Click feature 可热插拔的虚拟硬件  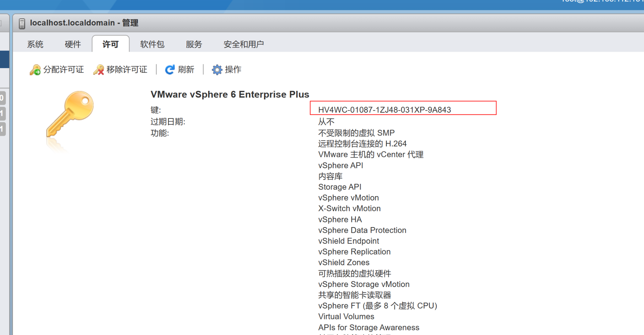point(355,273)
